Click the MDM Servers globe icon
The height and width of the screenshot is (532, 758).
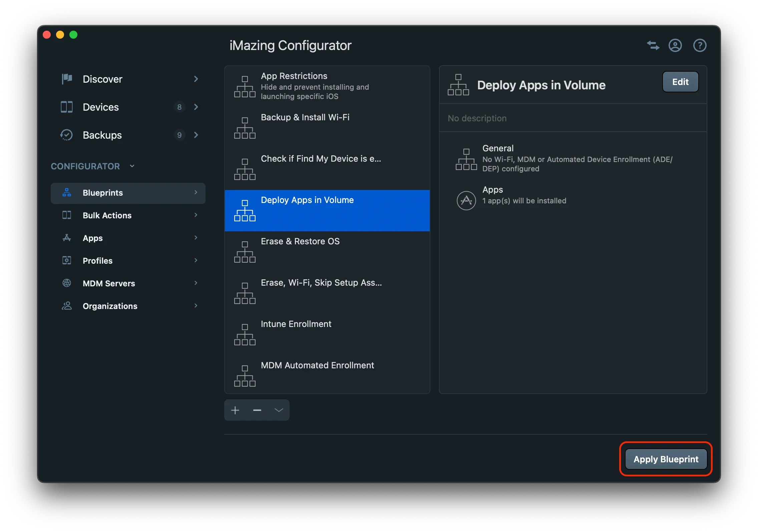66,283
